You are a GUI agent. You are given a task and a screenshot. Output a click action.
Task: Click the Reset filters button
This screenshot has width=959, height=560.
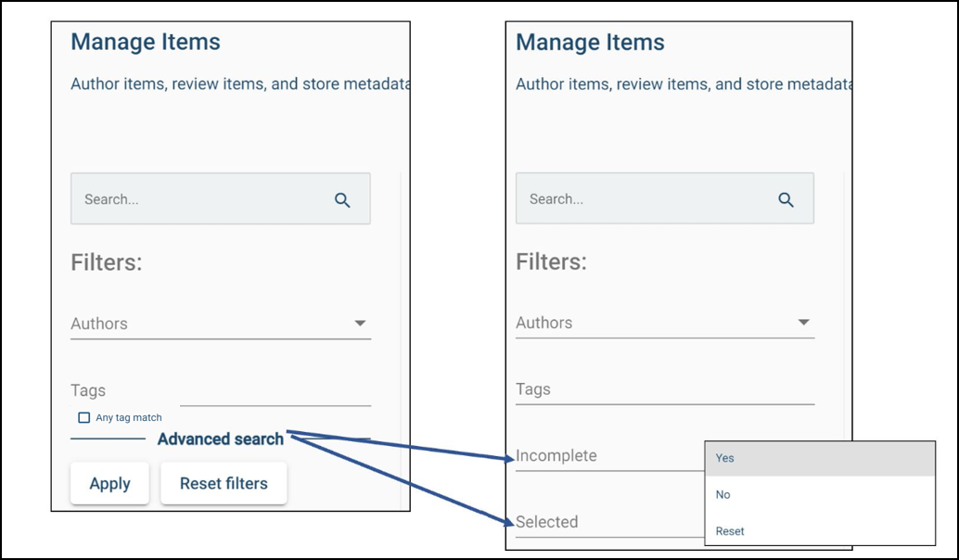point(224,484)
